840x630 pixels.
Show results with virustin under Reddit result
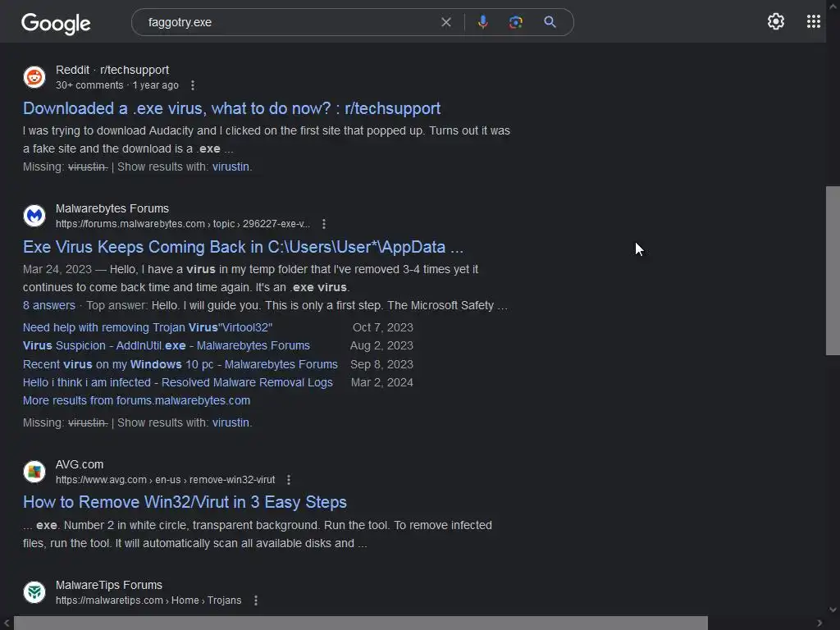tap(231, 167)
